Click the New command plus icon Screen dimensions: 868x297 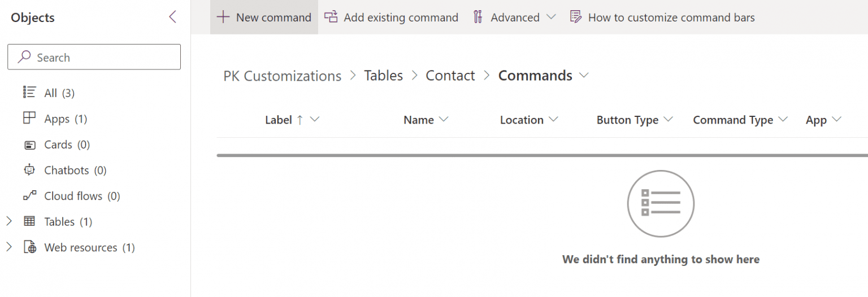coord(223,18)
